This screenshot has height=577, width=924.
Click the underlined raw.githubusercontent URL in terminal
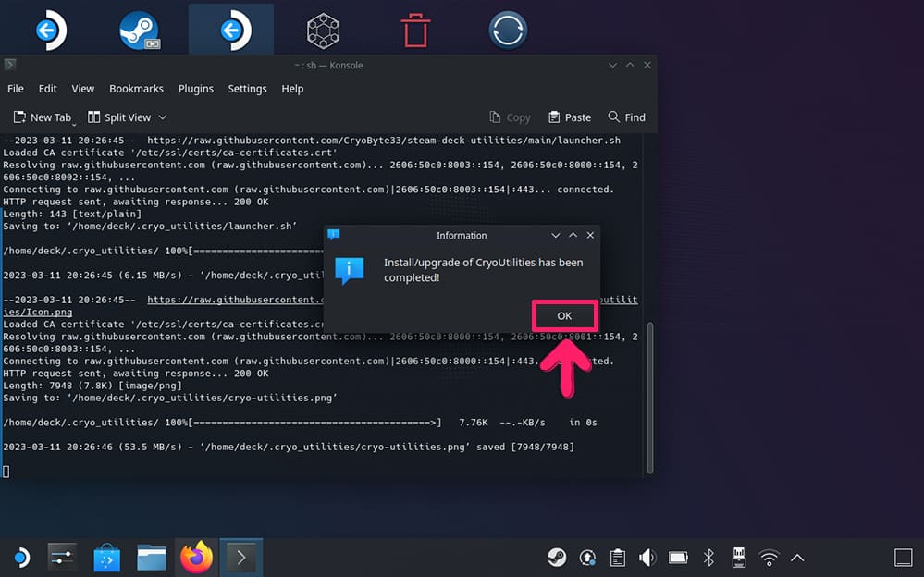pos(235,300)
